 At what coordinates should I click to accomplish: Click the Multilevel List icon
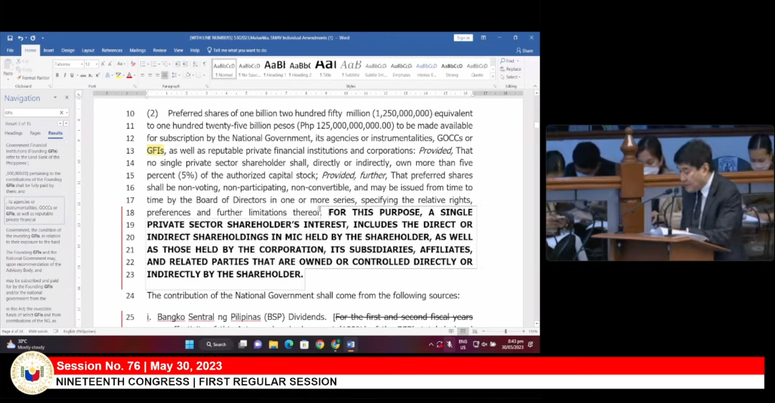[166, 64]
